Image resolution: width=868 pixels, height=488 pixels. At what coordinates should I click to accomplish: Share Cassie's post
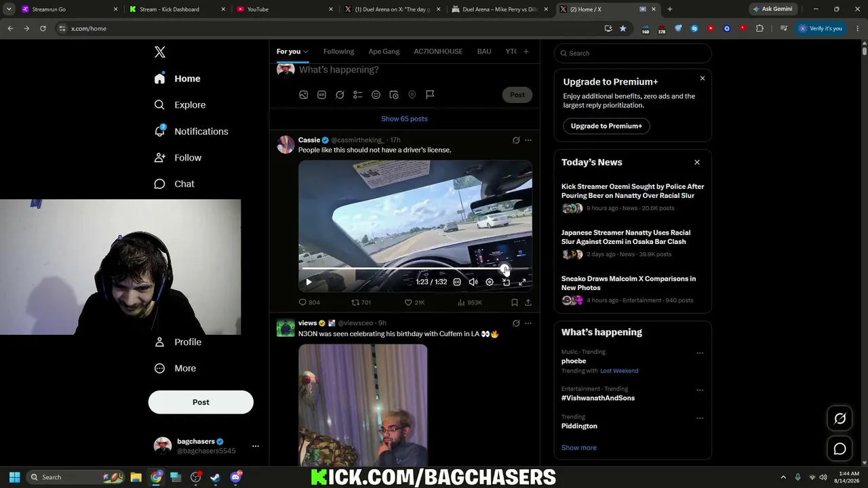pos(528,302)
